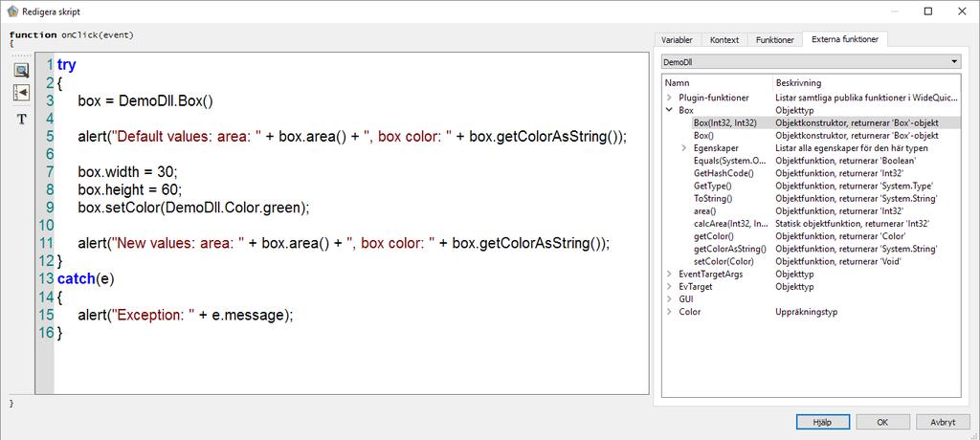The width and height of the screenshot is (980, 440).
Task: Select the setColor(Color) function row
Action: 811,261
